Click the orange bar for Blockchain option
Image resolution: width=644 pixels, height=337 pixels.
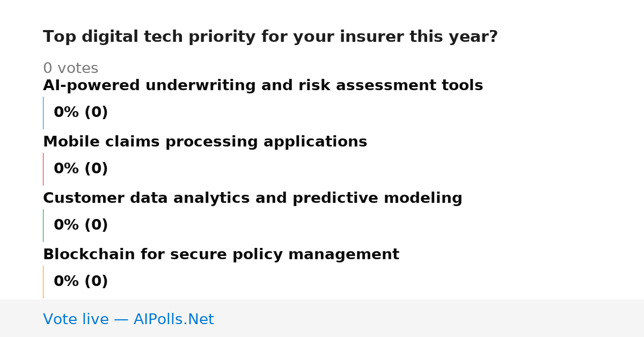tap(43, 282)
